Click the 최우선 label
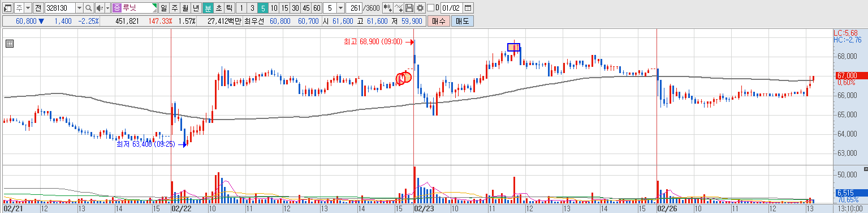Image resolution: width=868 pixels, height=213 pixels. [255, 21]
